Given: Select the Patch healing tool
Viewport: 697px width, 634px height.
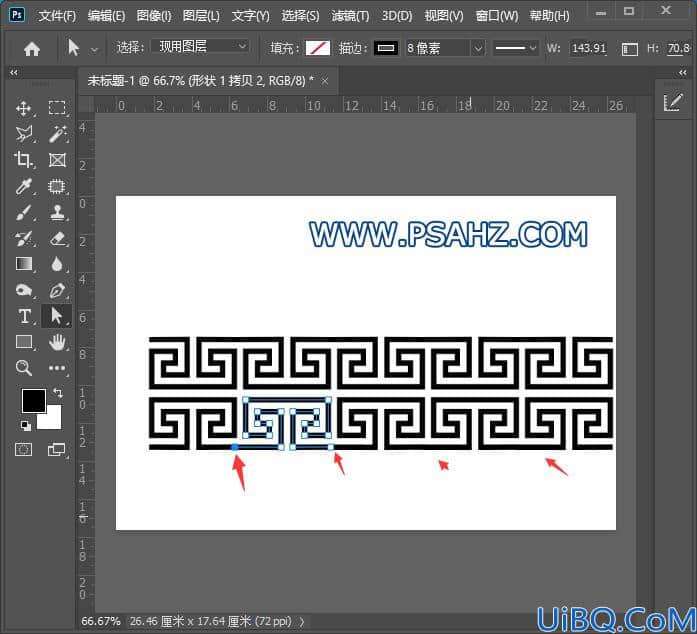Looking at the screenshot, I should pos(57,186).
